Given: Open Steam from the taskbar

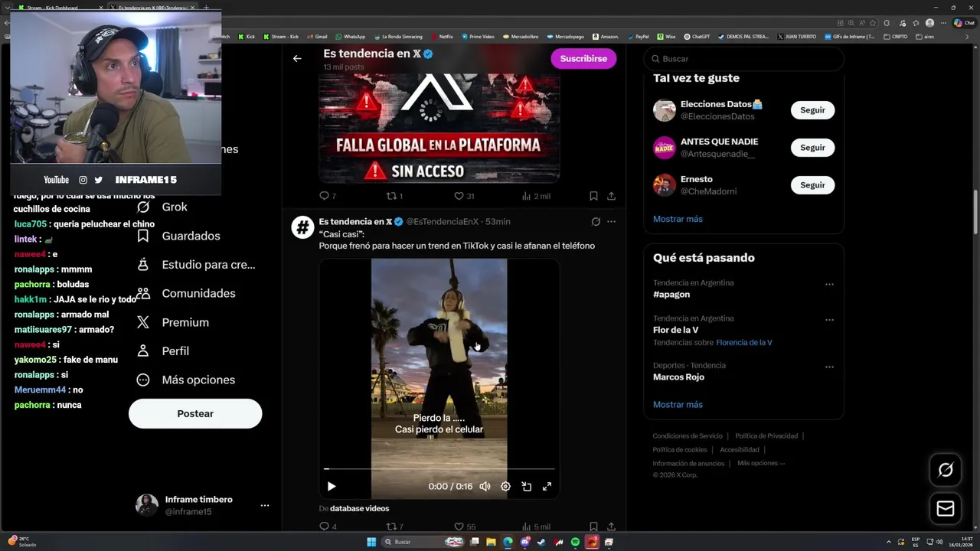Looking at the screenshot, I should point(541,542).
